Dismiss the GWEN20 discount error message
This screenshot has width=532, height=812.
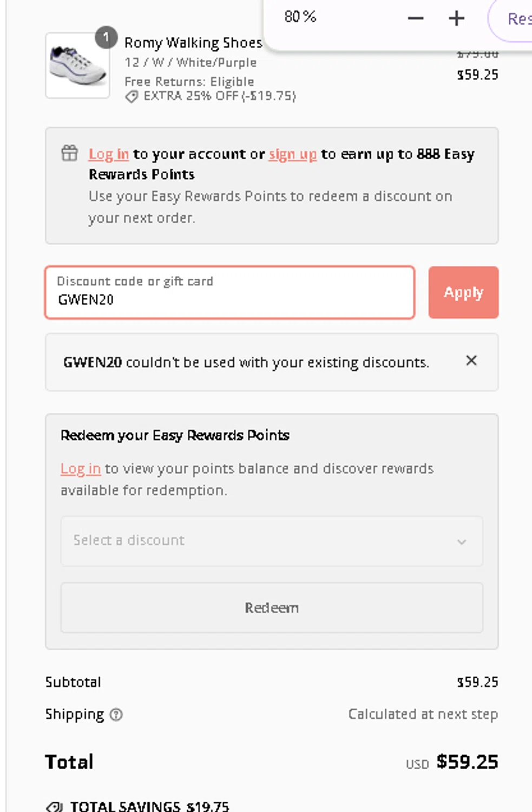click(x=471, y=361)
